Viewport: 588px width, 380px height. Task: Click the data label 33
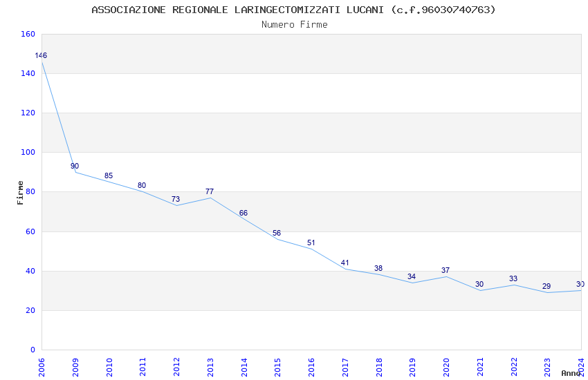click(513, 278)
